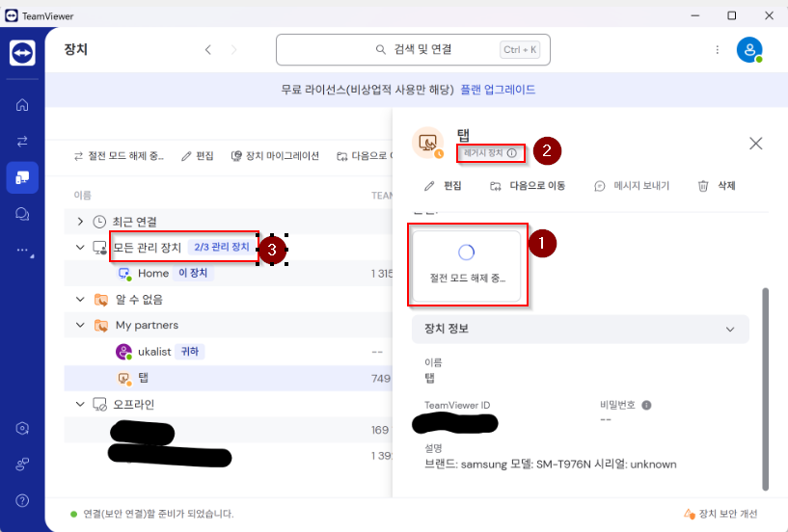Select the 탭 device row in the list

click(229, 378)
